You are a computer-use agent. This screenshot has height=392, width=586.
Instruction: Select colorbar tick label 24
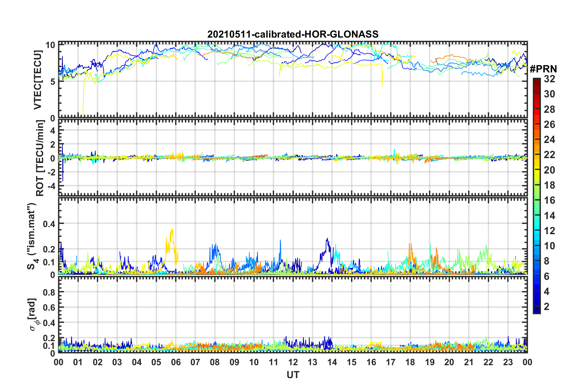click(549, 140)
